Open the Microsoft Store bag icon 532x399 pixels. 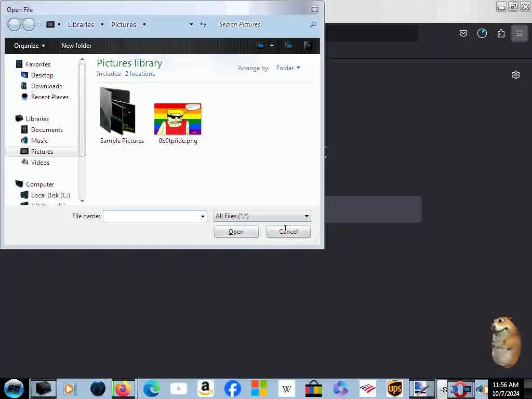pos(314,389)
